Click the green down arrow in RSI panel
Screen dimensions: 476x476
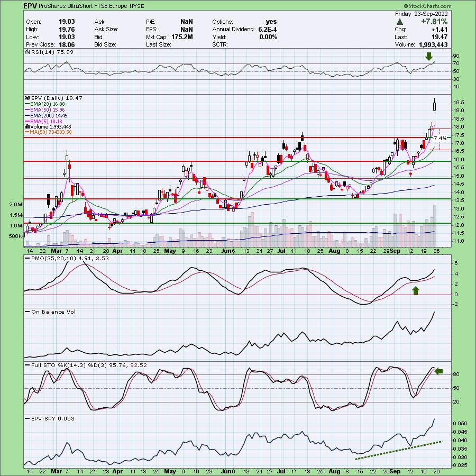click(x=428, y=56)
